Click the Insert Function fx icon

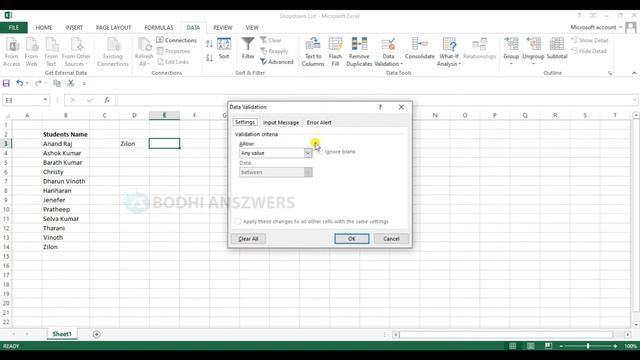107,100
